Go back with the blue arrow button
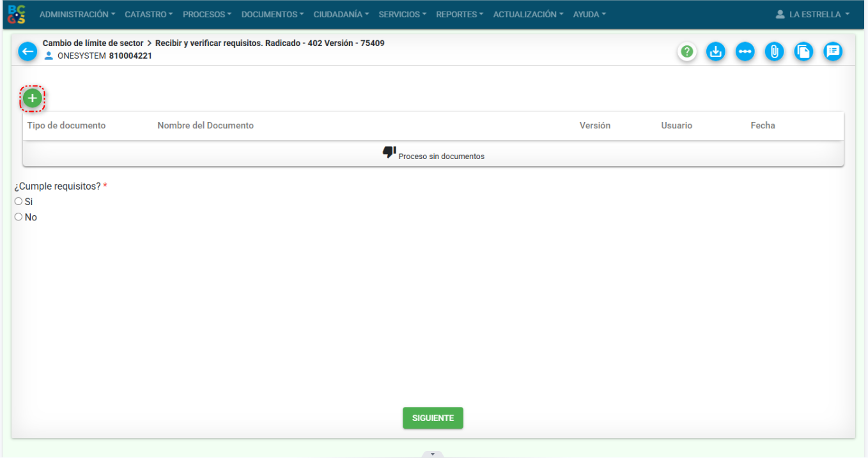This screenshot has height=458, width=868. pyautogui.click(x=27, y=52)
